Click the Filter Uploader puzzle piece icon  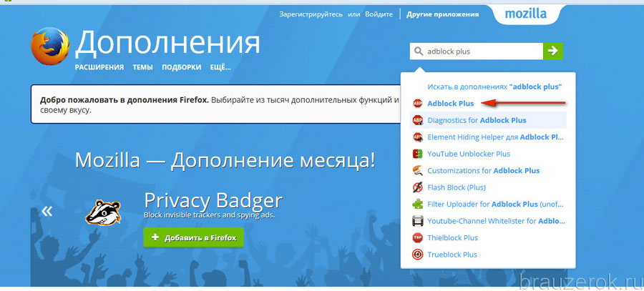(x=417, y=204)
